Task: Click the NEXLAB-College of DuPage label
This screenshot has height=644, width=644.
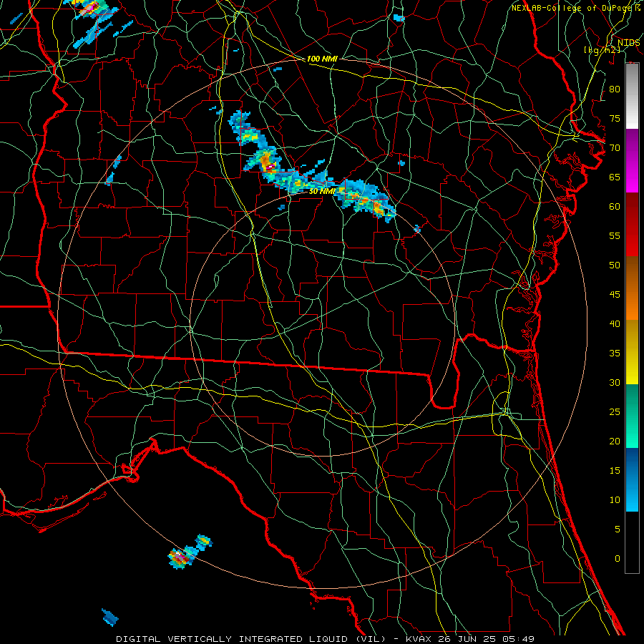Action: [x=572, y=8]
